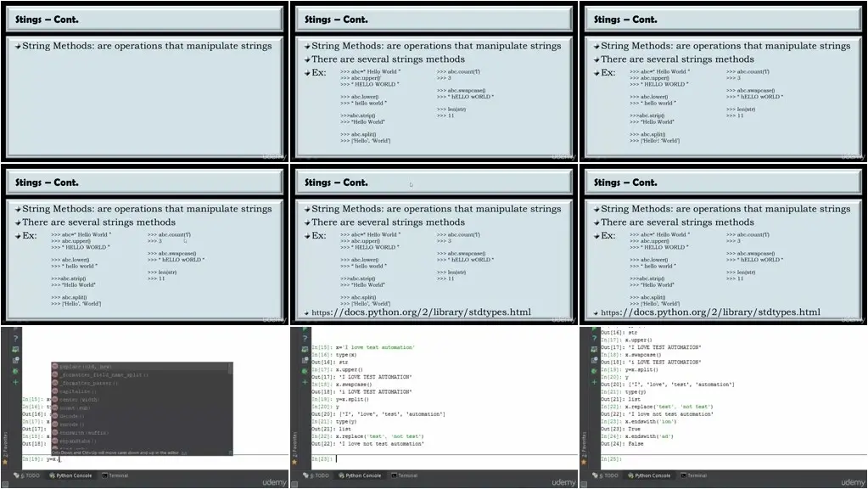Open TODO tab in In[23] console frame
Viewport: 868px width, 489px height.
click(x=316, y=475)
